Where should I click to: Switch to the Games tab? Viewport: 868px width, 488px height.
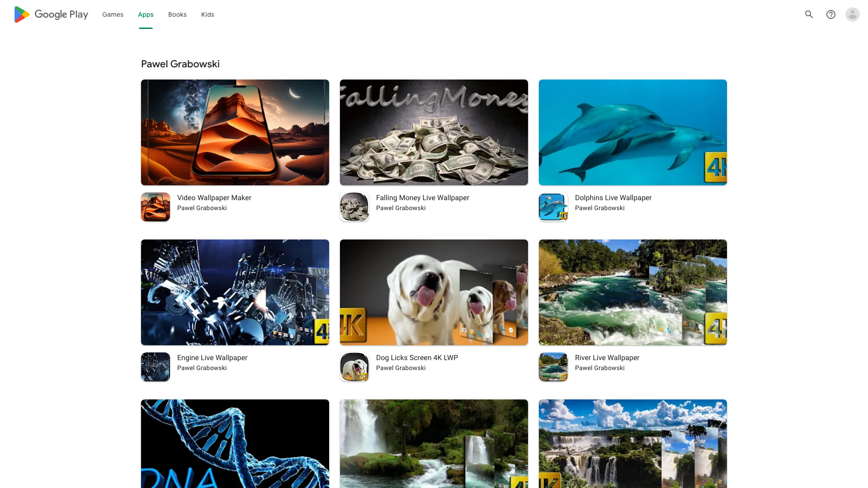tap(113, 14)
